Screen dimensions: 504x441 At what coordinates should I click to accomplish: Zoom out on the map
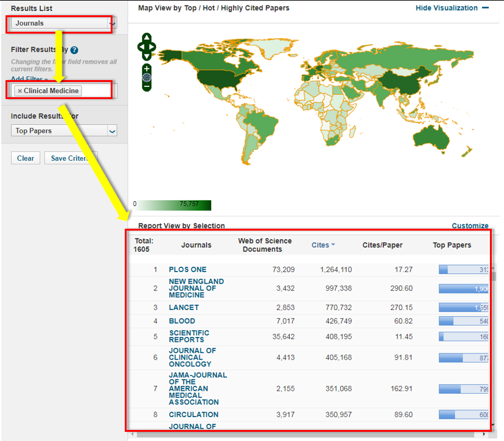[x=147, y=86]
